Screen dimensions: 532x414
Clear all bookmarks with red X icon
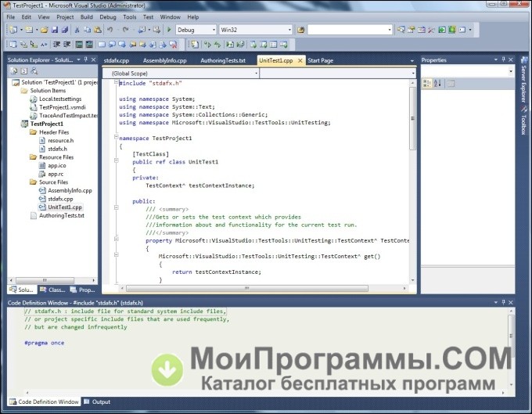pyautogui.click(x=173, y=44)
